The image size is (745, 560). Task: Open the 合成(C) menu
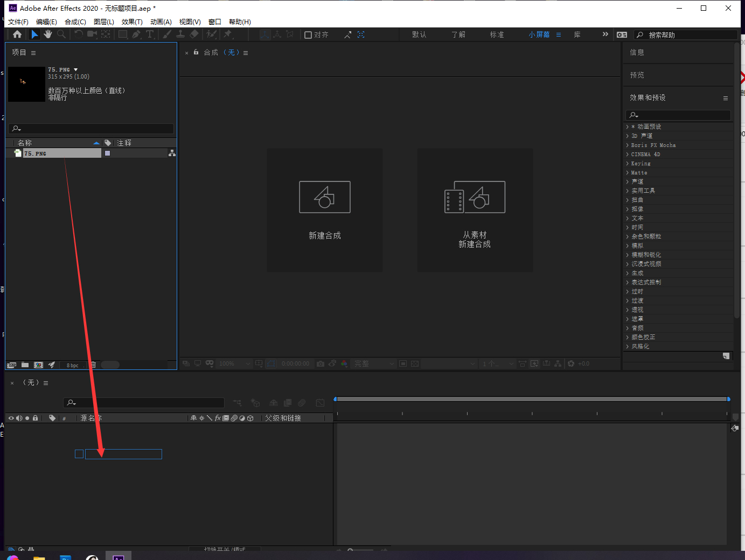point(75,22)
